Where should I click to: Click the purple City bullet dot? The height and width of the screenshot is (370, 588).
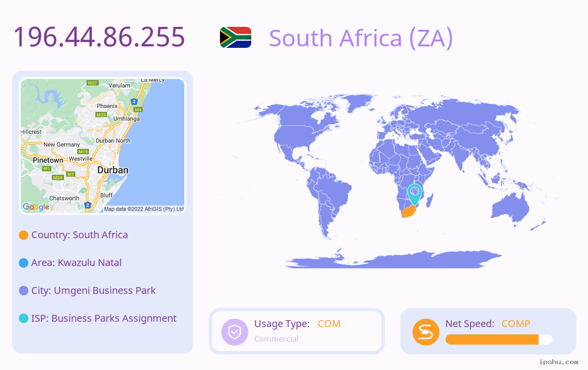pyautogui.click(x=23, y=291)
